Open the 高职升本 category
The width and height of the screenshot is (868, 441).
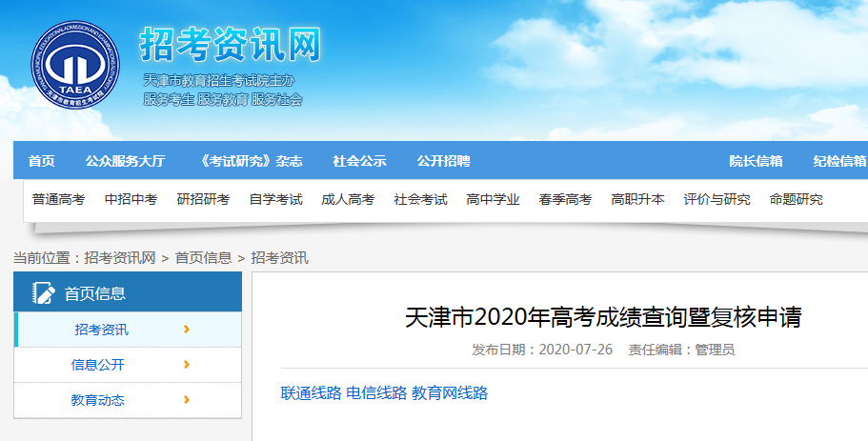point(637,199)
